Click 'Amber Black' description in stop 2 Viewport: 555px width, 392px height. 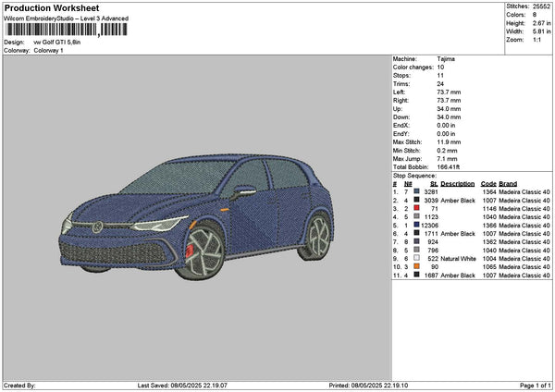[x=458, y=201]
